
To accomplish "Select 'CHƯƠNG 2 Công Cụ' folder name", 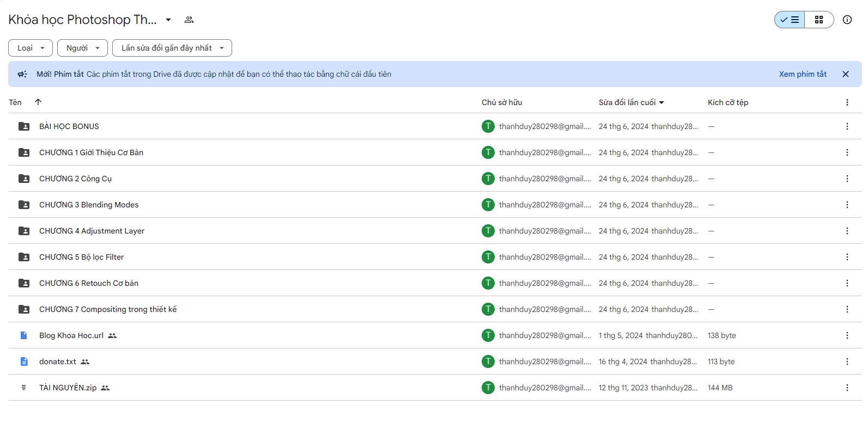I will pos(75,179).
